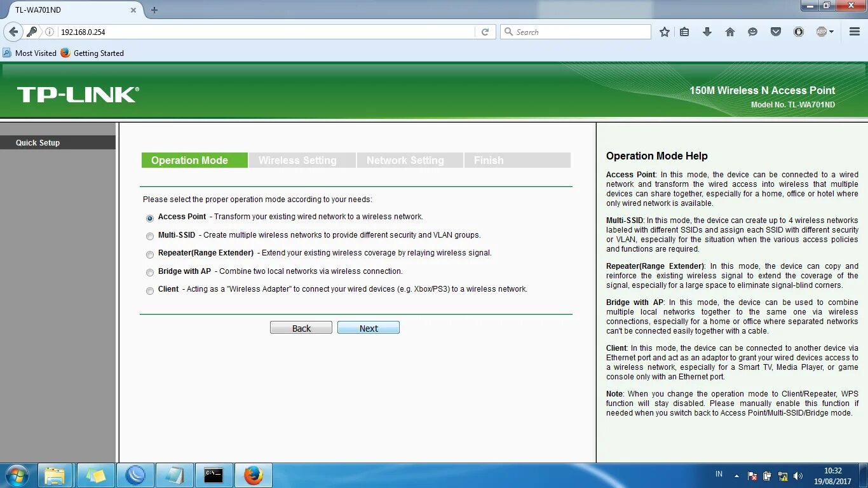Open the Firefox downloads arrow

point(707,32)
